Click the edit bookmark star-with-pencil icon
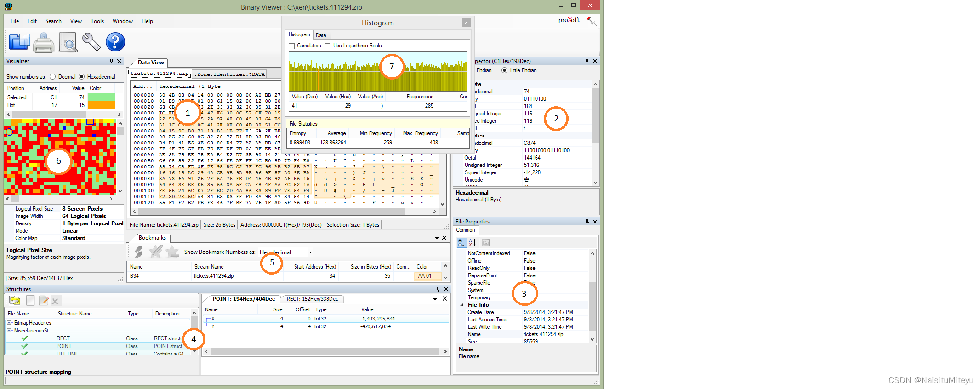980x389 pixels. 156,252
